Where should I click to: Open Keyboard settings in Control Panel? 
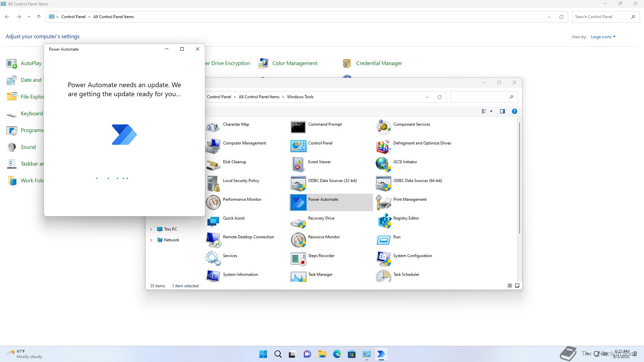(25, 113)
